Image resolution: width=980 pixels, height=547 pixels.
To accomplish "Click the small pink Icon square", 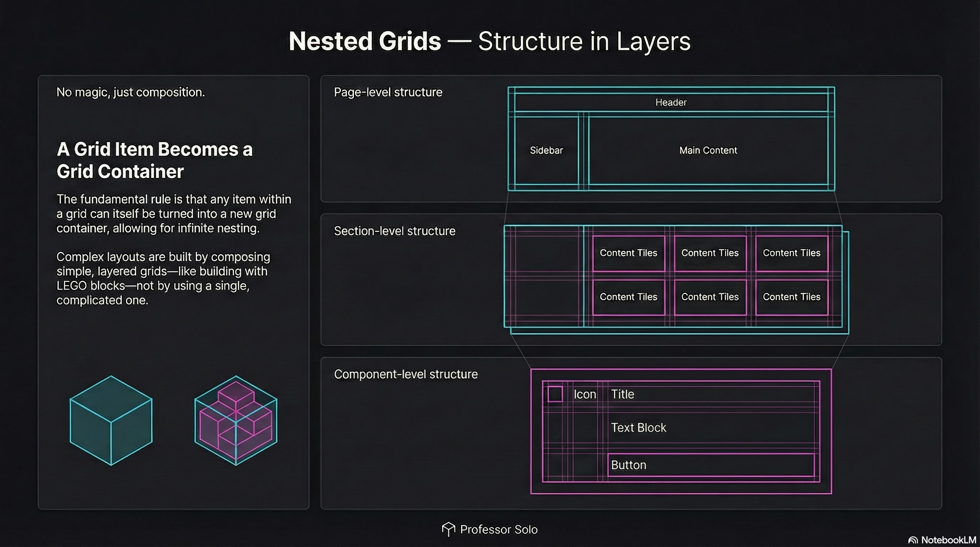I will (555, 394).
